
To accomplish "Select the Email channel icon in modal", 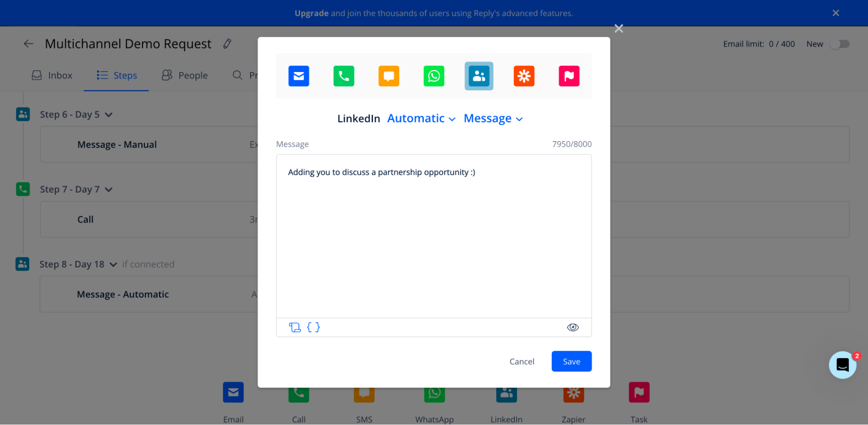I will pos(299,76).
